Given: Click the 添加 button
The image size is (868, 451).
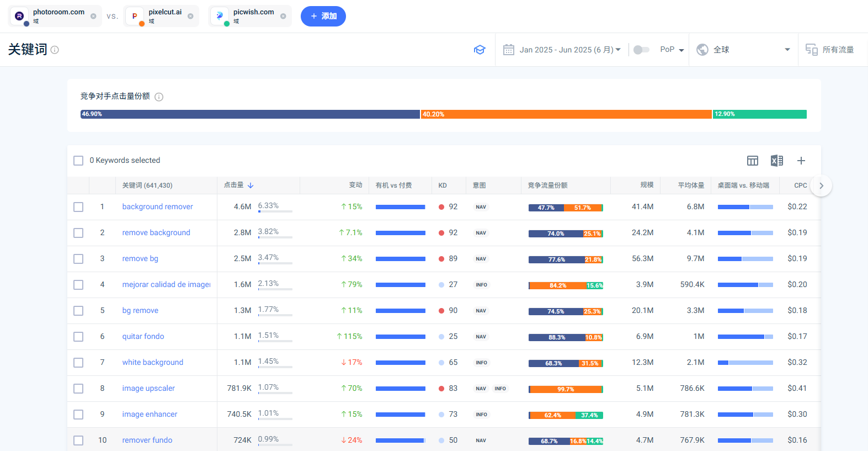Looking at the screenshot, I should (323, 16).
